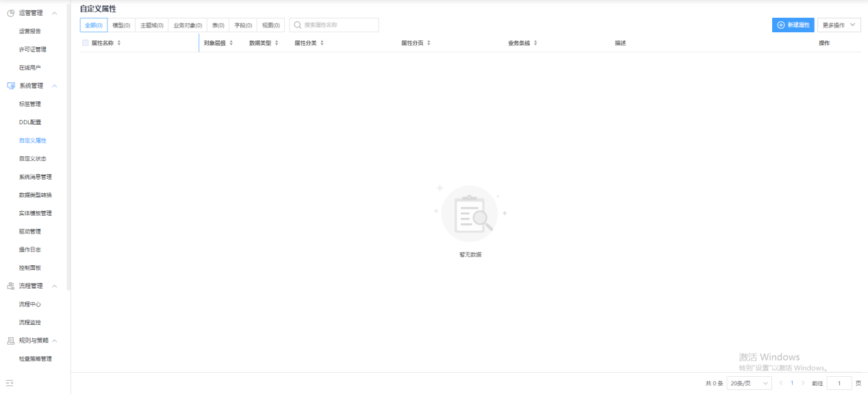
Task: Click the 规则与策略 sidebar icon
Action: 10,341
